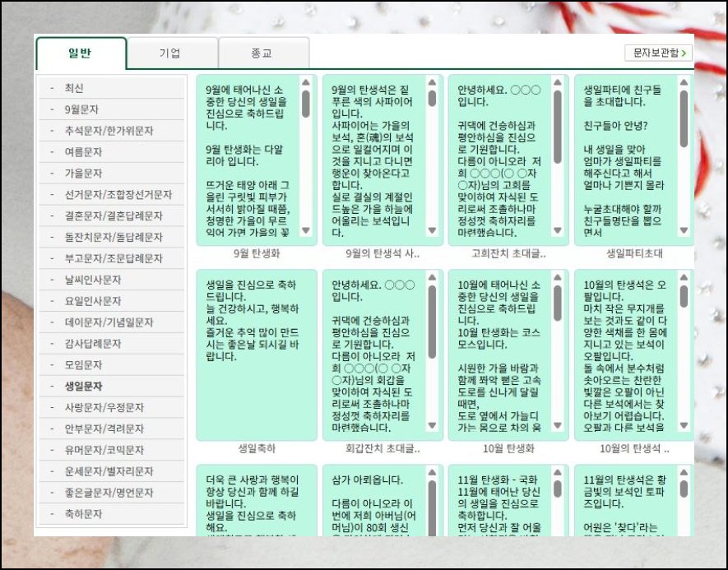This screenshot has width=728, height=570.
Task: Click scroll-up arrow on 회갑잔치 초대글 card
Action: (x=432, y=277)
